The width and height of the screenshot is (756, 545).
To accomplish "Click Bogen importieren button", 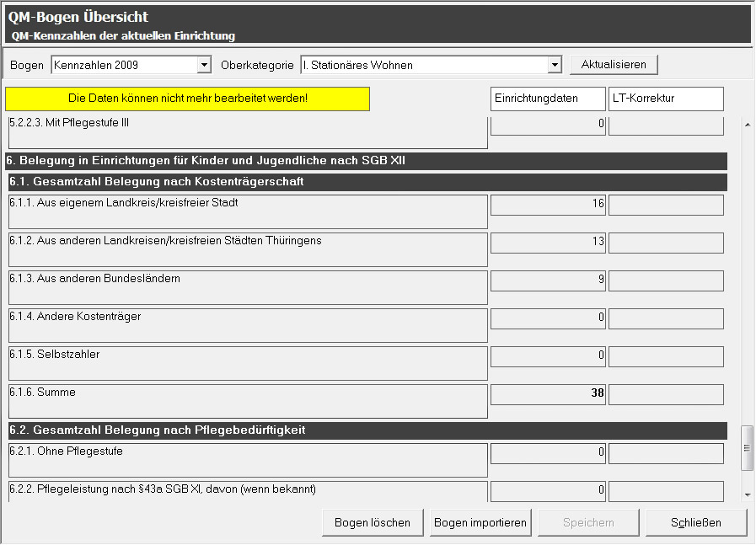I will [480, 522].
